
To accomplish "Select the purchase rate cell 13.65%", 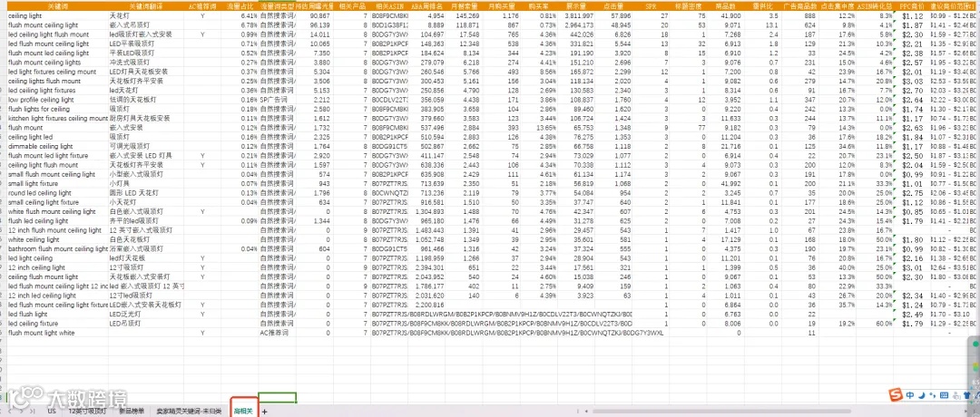I will click(x=537, y=127).
